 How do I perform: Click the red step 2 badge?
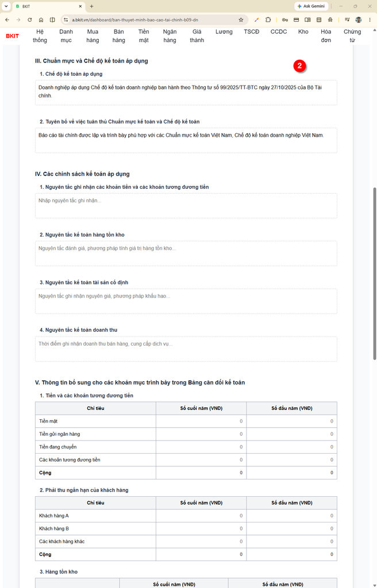coord(299,65)
